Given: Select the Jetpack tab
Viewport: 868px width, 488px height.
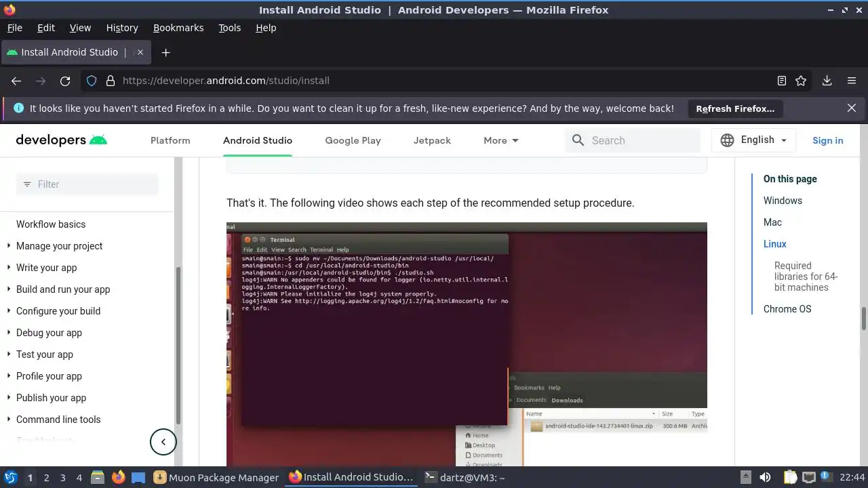Looking at the screenshot, I should [432, 140].
